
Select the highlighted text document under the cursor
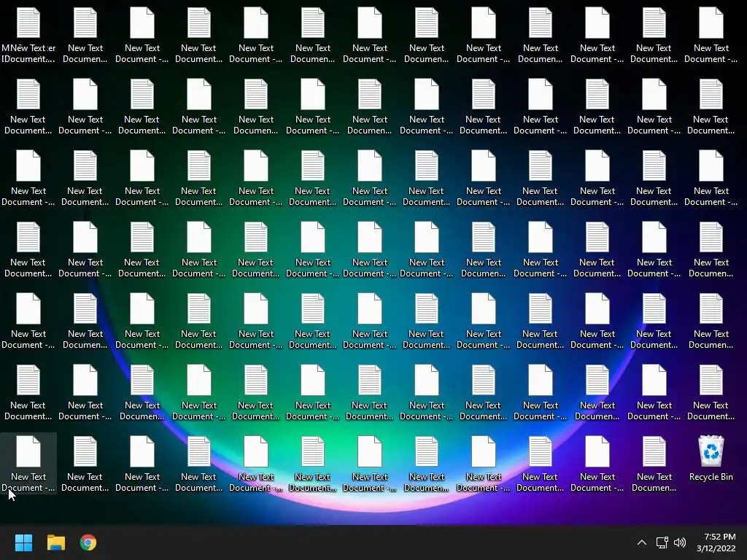click(28, 463)
